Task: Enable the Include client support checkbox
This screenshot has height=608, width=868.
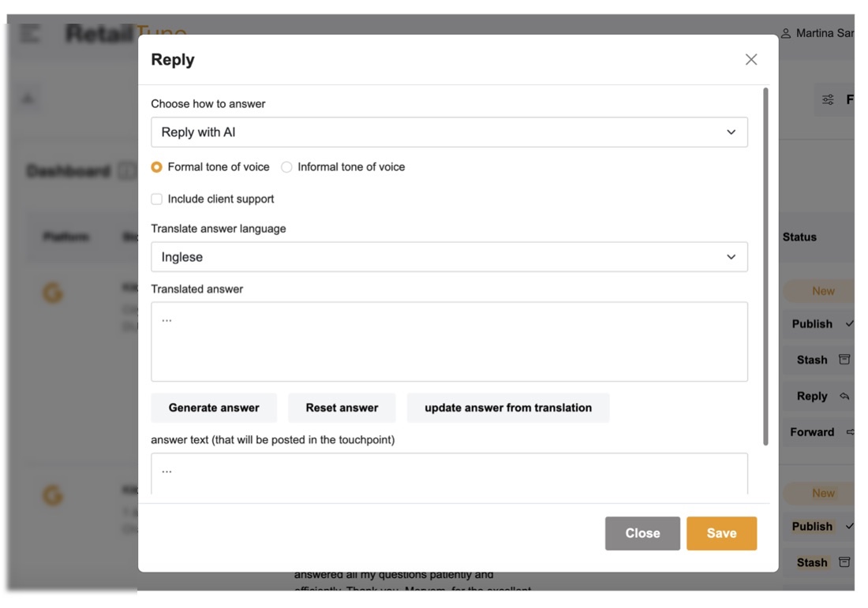Action: pos(157,200)
